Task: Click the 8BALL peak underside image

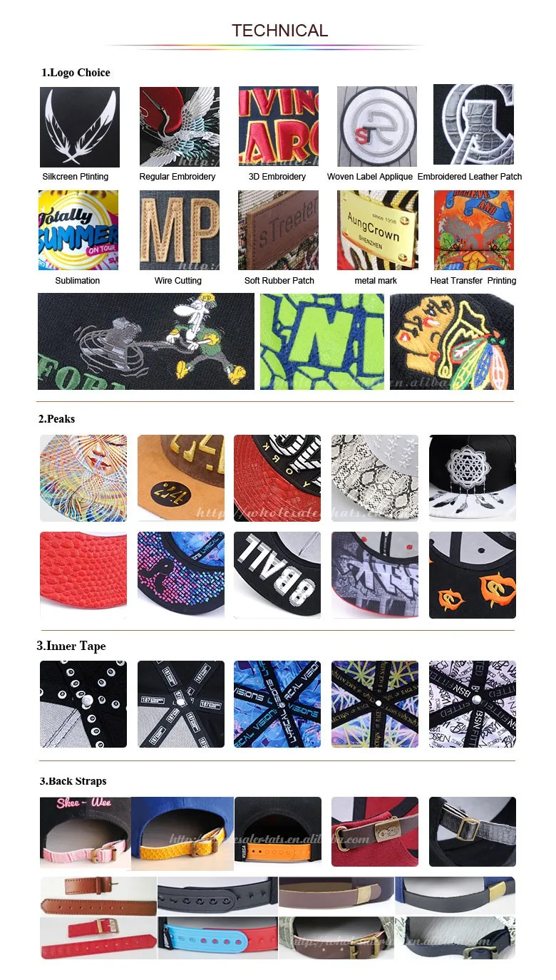Action: [277, 575]
